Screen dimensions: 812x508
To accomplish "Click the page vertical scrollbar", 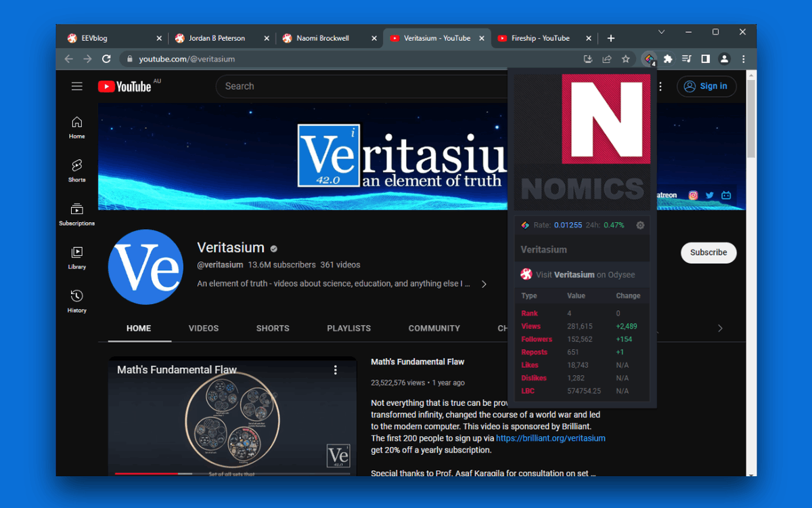I will coord(751,119).
